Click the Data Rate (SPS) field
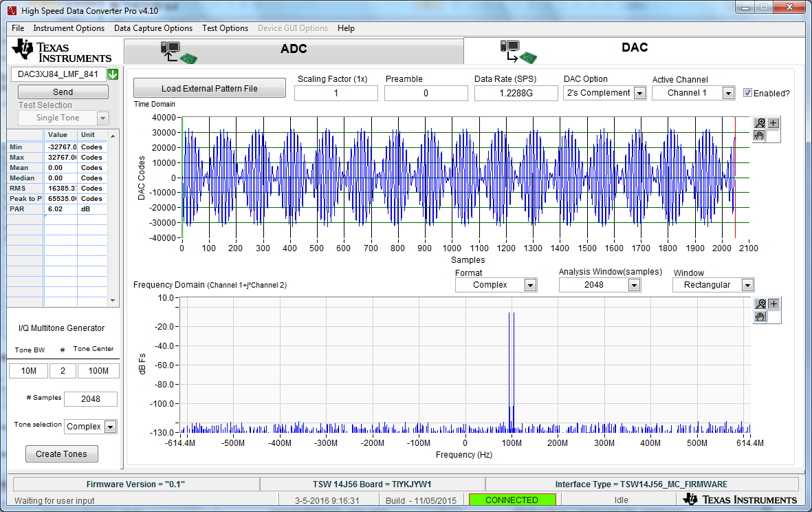 pyautogui.click(x=516, y=94)
